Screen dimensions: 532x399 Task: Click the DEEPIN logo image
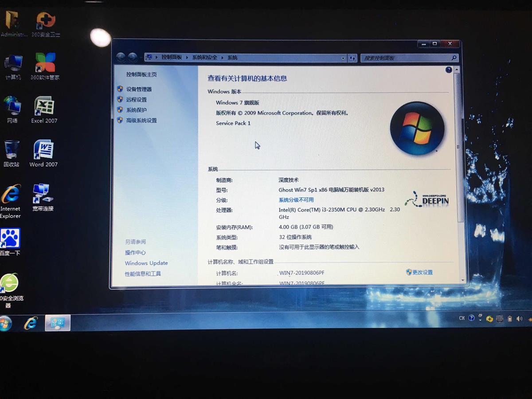[426, 199]
